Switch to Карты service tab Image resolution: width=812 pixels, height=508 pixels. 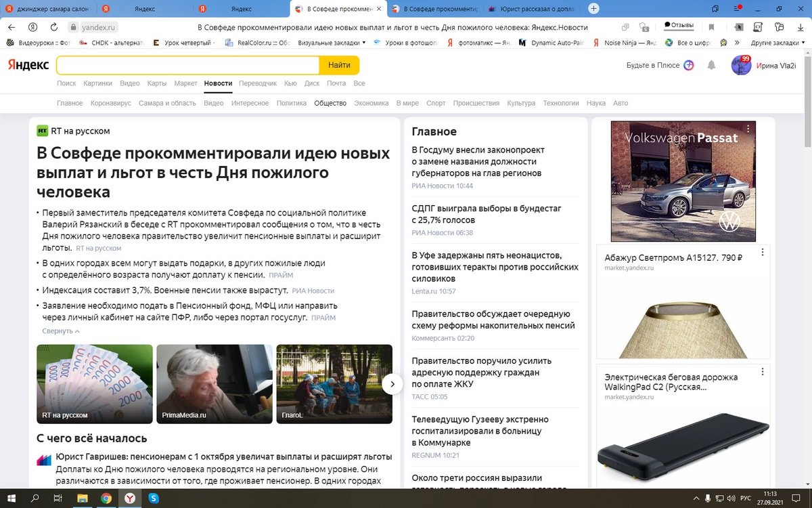click(x=157, y=83)
